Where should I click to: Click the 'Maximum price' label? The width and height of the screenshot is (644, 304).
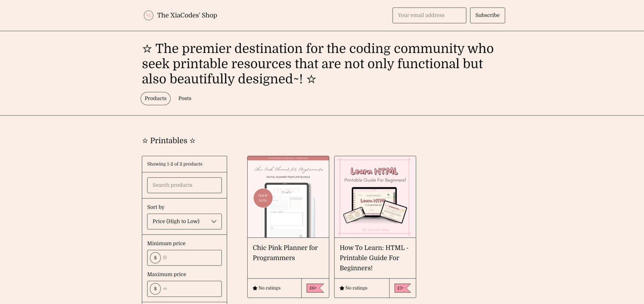pos(167,274)
